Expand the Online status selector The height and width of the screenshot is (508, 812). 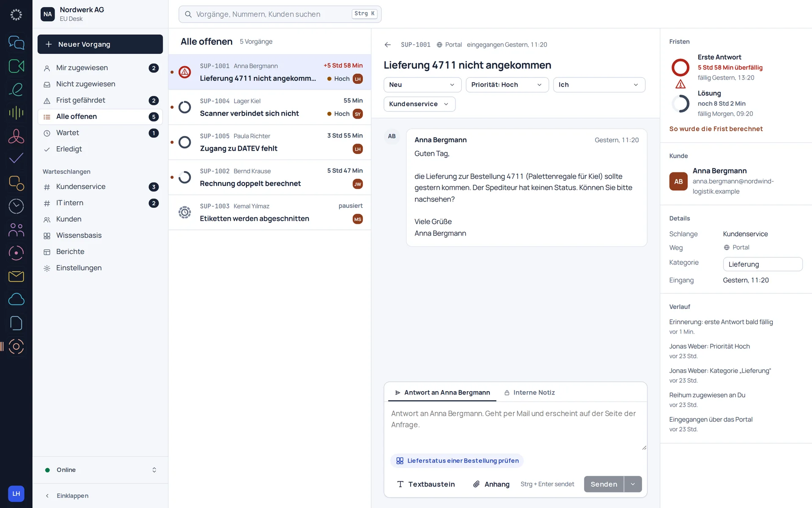click(x=100, y=470)
